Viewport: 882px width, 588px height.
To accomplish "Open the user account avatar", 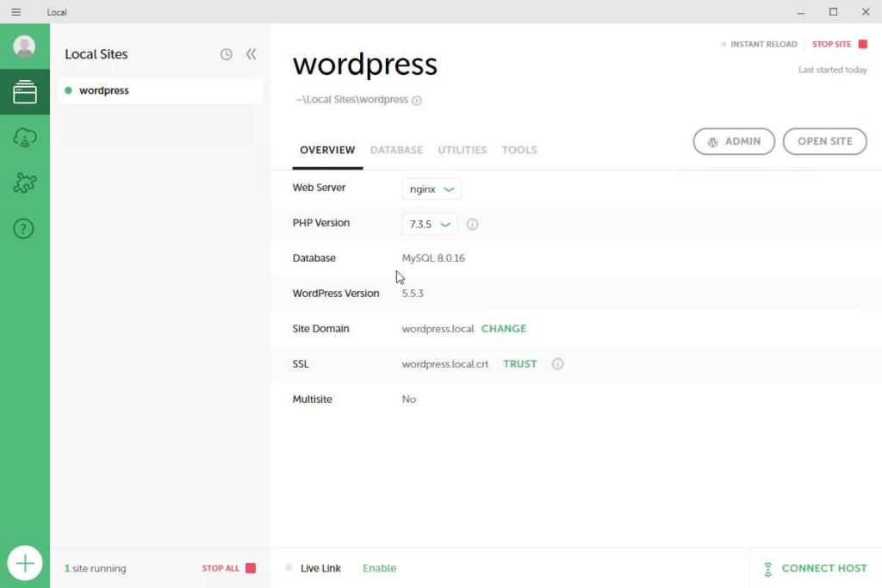I will point(24,46).
